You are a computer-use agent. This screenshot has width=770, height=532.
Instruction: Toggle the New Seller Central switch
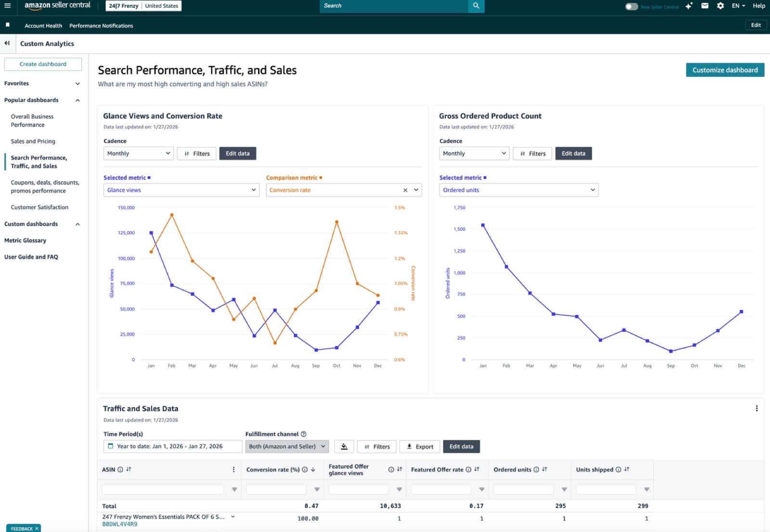click(x=631, y=6)
